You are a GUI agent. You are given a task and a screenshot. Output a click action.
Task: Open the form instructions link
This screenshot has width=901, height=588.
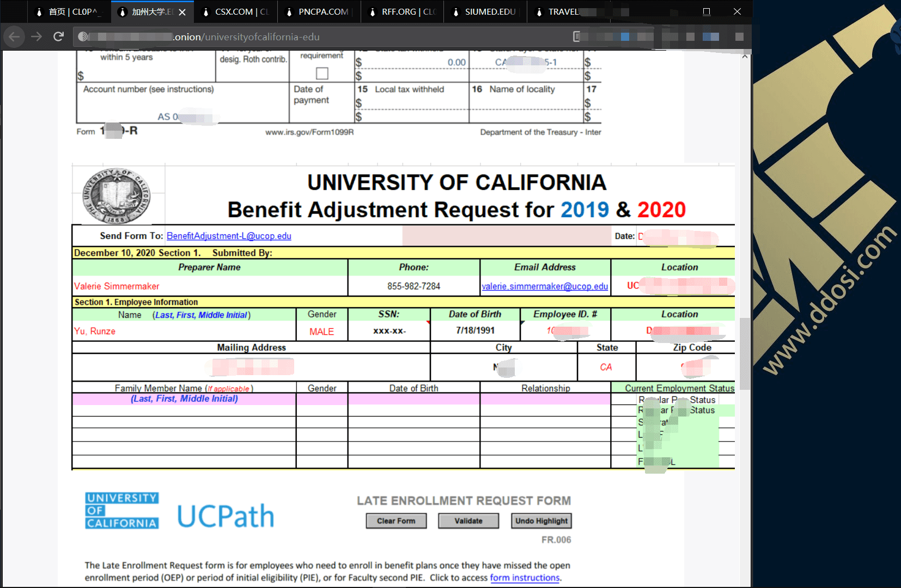[x=525, y=578]
